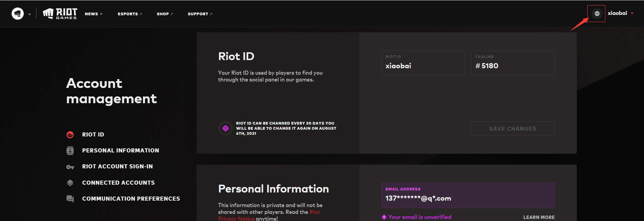
Task: Jump to Personal Information in the sidebar
Action: coord(121,150)
